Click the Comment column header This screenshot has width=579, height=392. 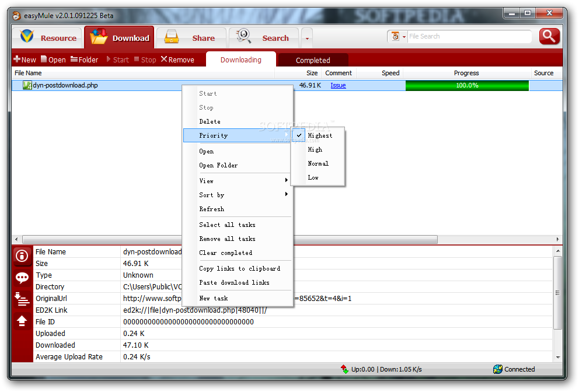click(x=339, y=73)
